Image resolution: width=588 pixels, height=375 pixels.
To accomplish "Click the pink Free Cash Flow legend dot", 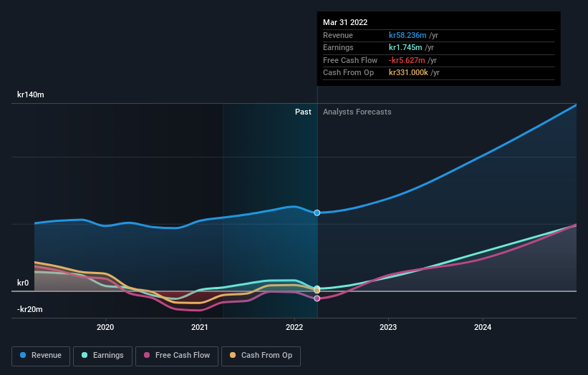I will [147, 355].
